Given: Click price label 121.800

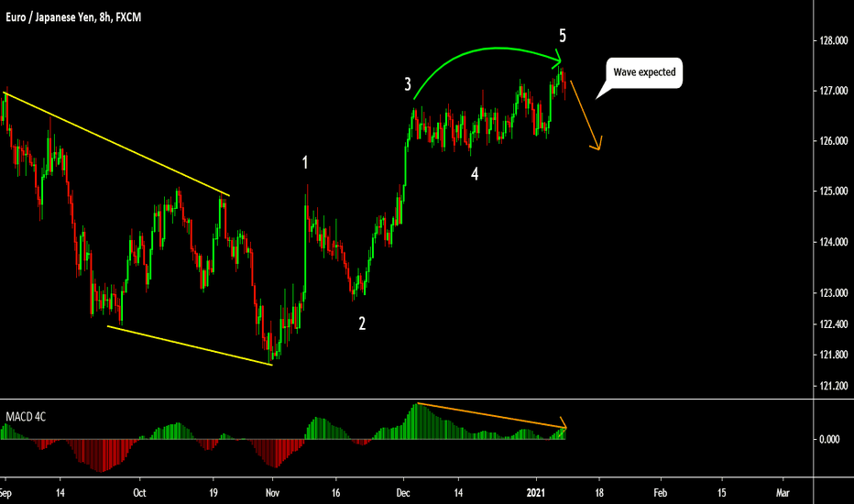Looking at the screenshot, I should point(833,355).
